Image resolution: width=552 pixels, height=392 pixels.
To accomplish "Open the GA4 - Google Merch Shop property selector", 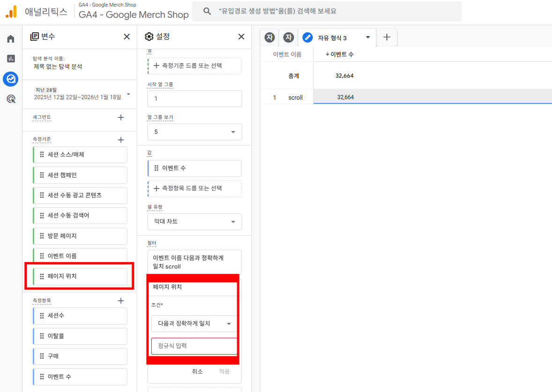I will click(133, 11).
